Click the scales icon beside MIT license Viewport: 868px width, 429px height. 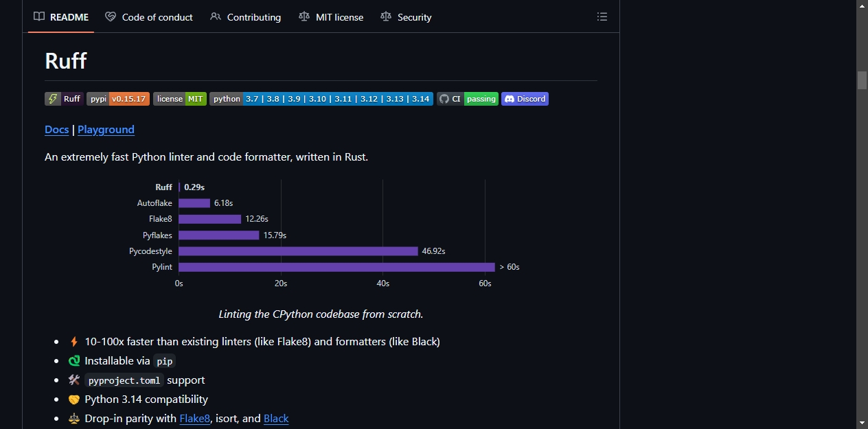tap(304, 16)
